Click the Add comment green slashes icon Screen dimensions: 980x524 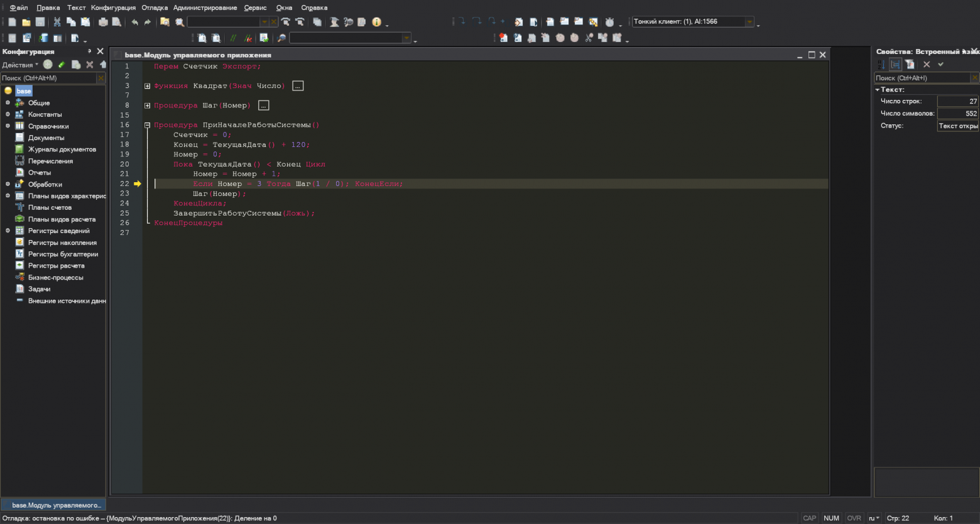click(x=233, y=38)
